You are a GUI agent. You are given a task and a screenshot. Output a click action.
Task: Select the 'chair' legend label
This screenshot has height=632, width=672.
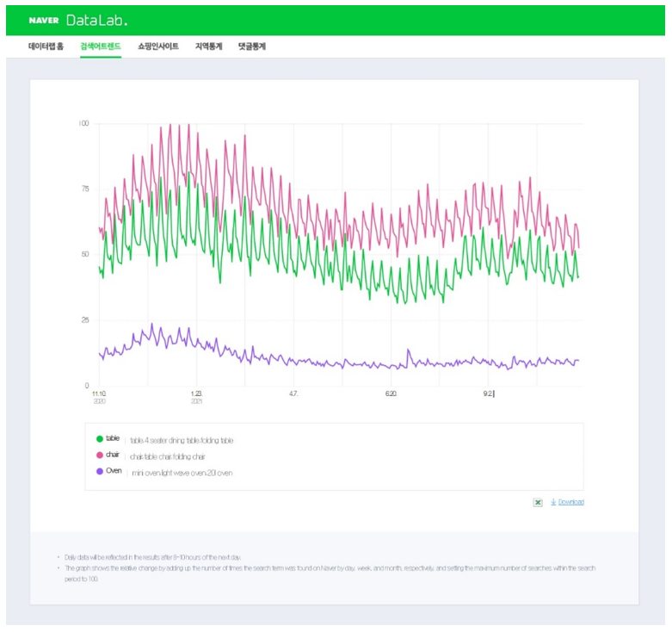tap(113, 455)
